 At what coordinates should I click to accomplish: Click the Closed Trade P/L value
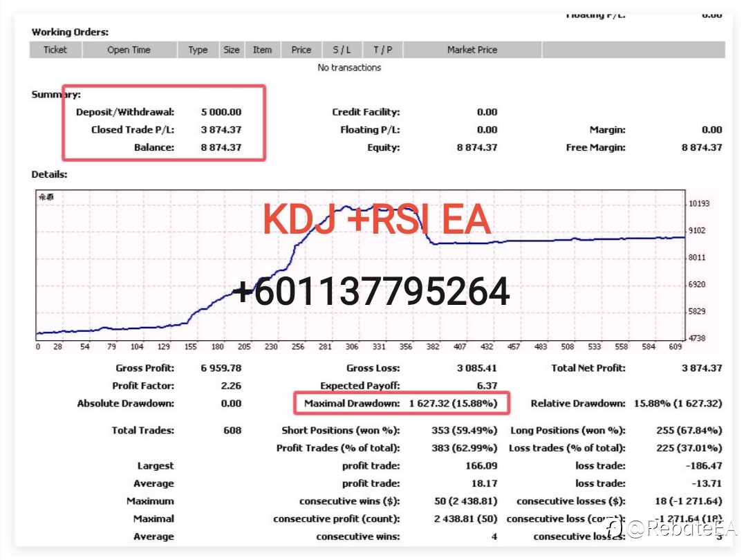(x=221, y=130)
